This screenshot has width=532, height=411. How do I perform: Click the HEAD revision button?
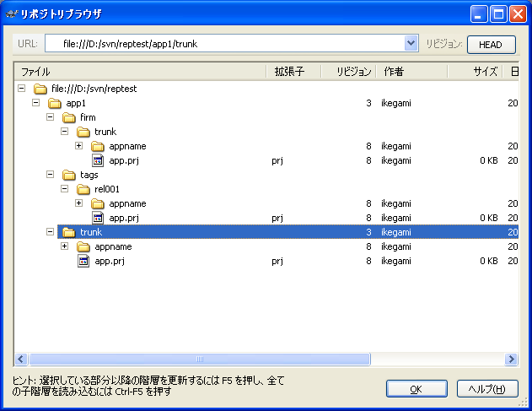[x=491, y=45]
